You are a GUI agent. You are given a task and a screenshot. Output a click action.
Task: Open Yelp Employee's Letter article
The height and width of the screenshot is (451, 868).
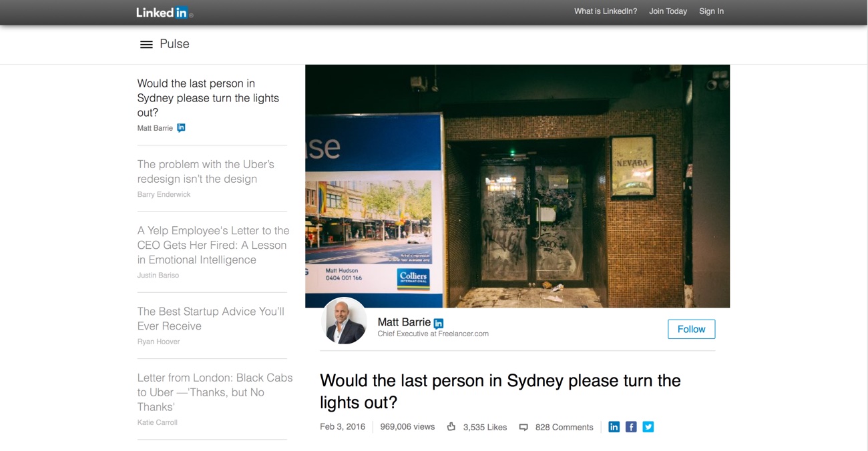point(214,245)
